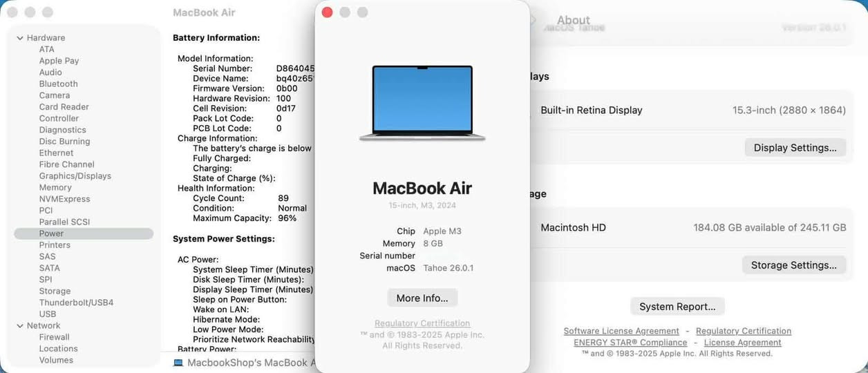Select Controller in the sidebar

[59, 118]
